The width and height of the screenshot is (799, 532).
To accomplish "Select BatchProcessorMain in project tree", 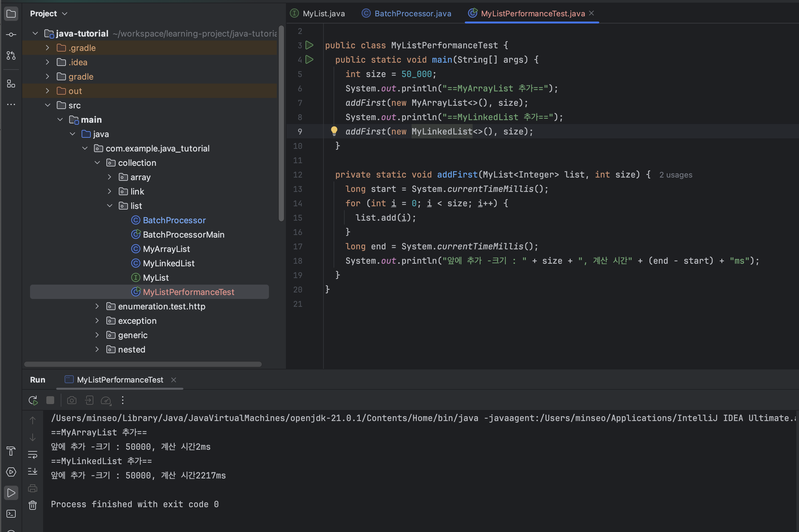I will pos(183,234).
